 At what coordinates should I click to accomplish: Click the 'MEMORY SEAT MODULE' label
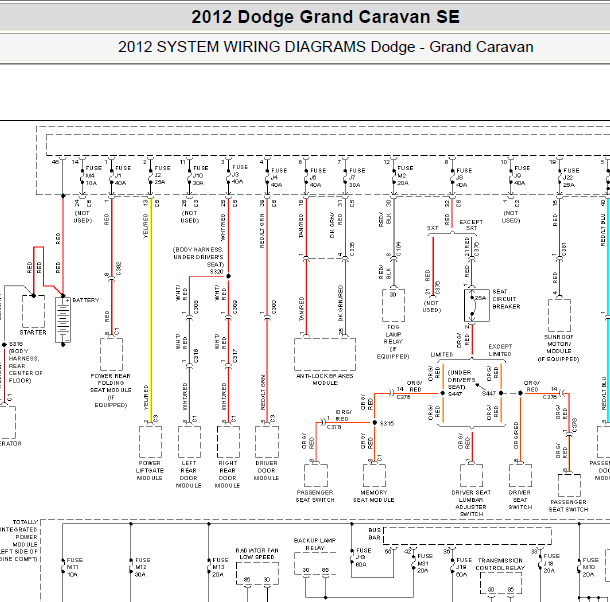373,496
